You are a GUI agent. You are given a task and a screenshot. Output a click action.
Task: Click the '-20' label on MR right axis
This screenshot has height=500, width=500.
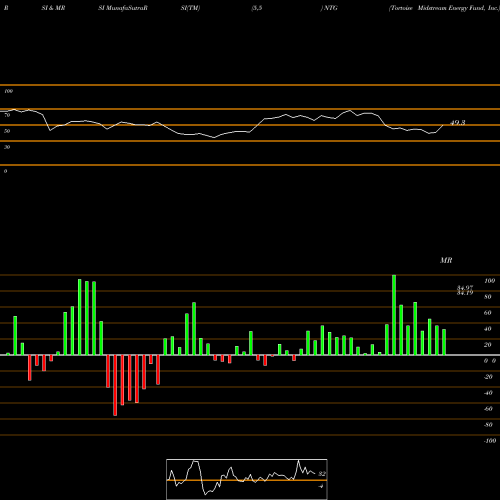coord(488,377)
